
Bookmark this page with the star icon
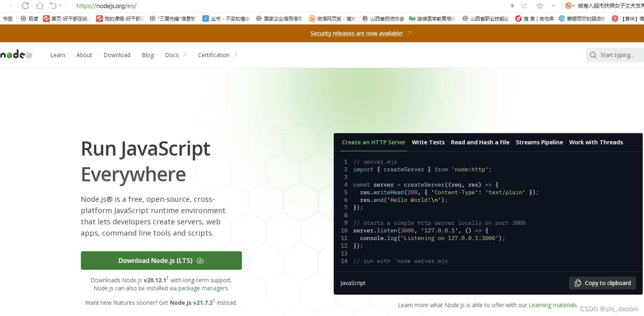click(540, 6)
